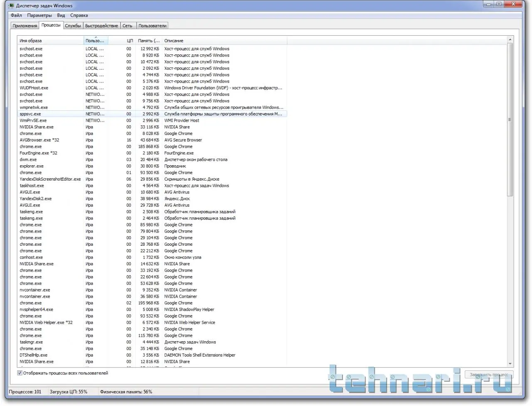Sort by the ЦП column header
Image resolution: width=532 pixels, height=406 pixels.
[122, 41]
